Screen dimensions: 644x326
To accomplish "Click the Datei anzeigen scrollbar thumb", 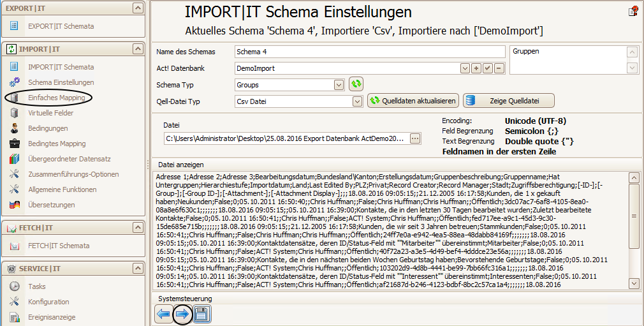I will (634, 216).
